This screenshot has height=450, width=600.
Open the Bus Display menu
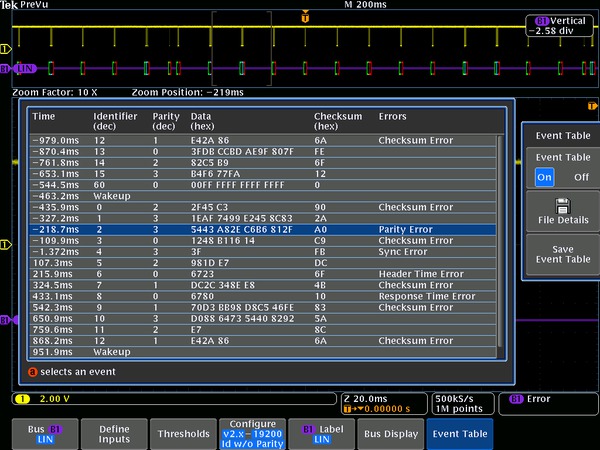[389, 433]
